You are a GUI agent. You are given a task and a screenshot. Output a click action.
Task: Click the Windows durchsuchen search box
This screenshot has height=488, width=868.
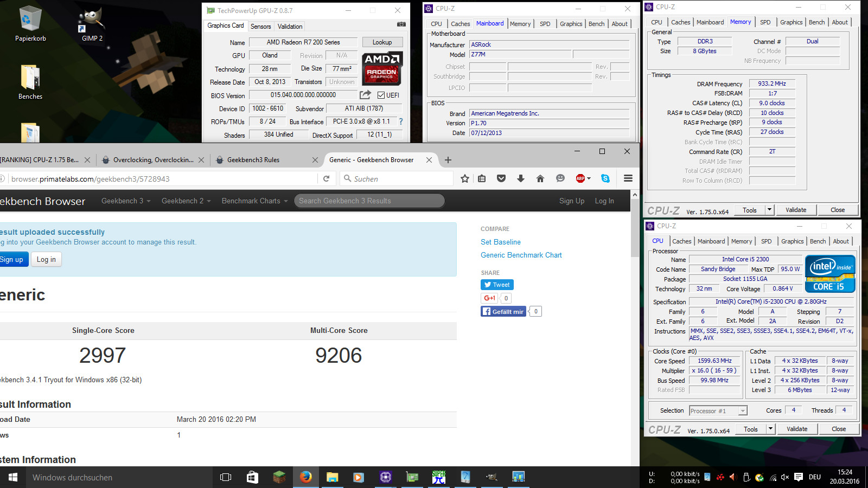pyautogui.click(x=119, y=477)
